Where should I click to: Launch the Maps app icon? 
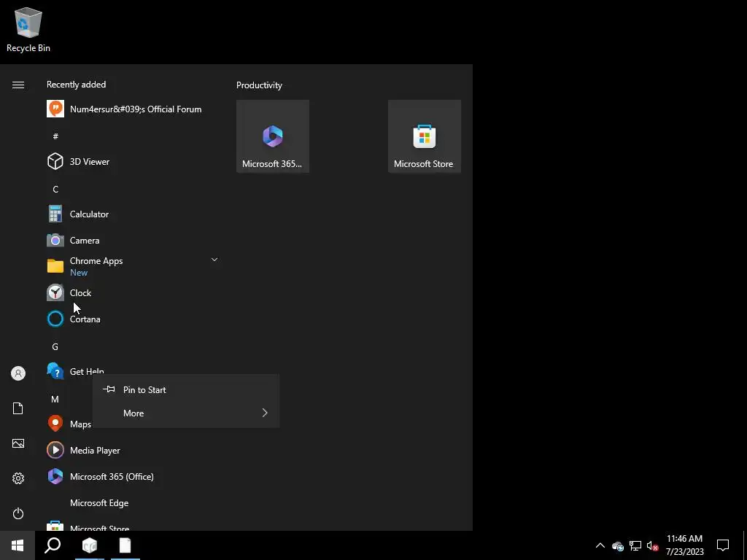(55, 424)
